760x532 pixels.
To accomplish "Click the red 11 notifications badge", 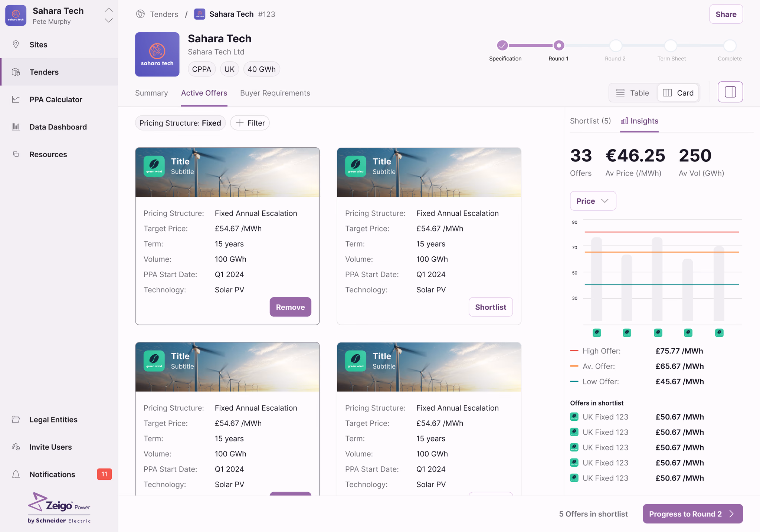I will (104, 474).
